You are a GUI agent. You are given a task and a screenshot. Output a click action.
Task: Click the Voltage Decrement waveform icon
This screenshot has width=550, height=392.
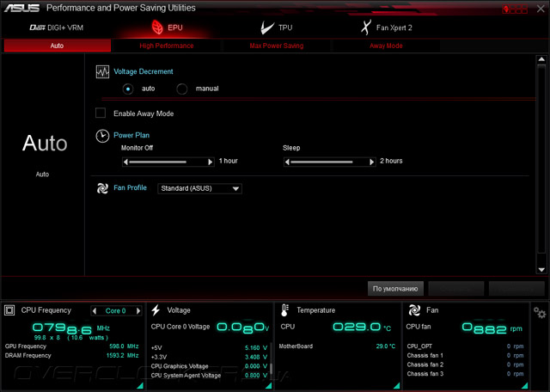pyautogui.click(x=102, y=72)
